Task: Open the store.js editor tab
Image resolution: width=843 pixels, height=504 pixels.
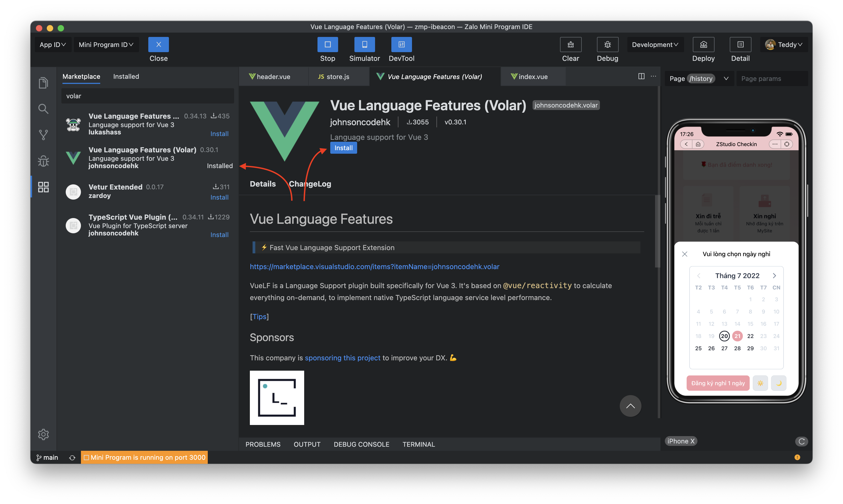Action: 334,77
